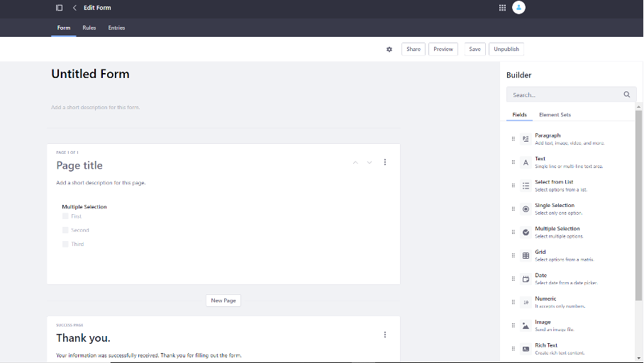Save the form
The image size is (644, 363).
click(x=474, y=50)
